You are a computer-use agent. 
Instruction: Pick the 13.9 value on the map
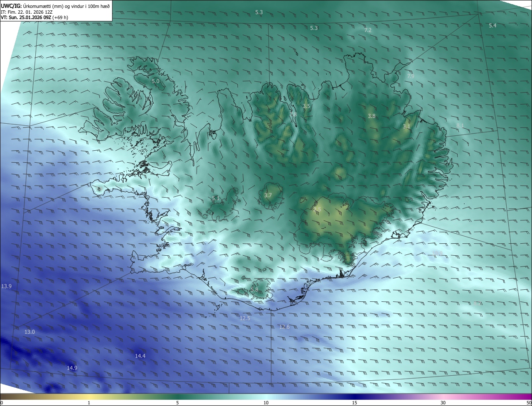tap(6, 286)
